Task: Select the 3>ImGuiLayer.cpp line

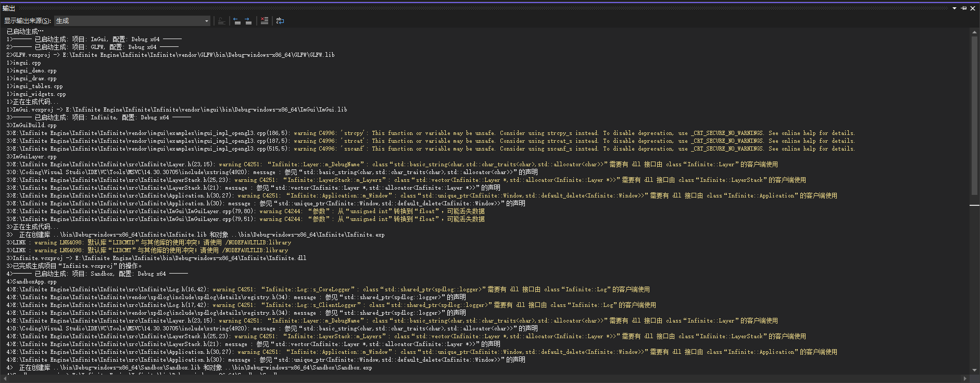Action: click(x=31, y=156)
